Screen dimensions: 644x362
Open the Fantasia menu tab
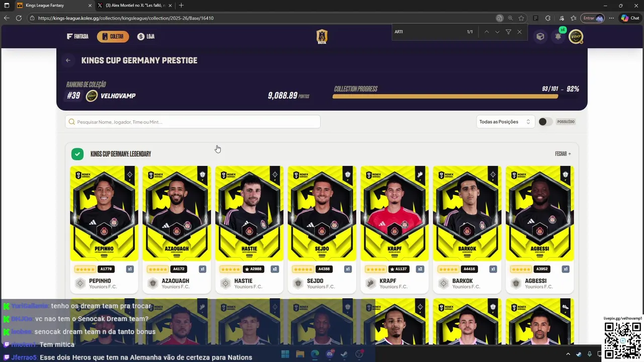pyautogui.click(x=77, y=37)
